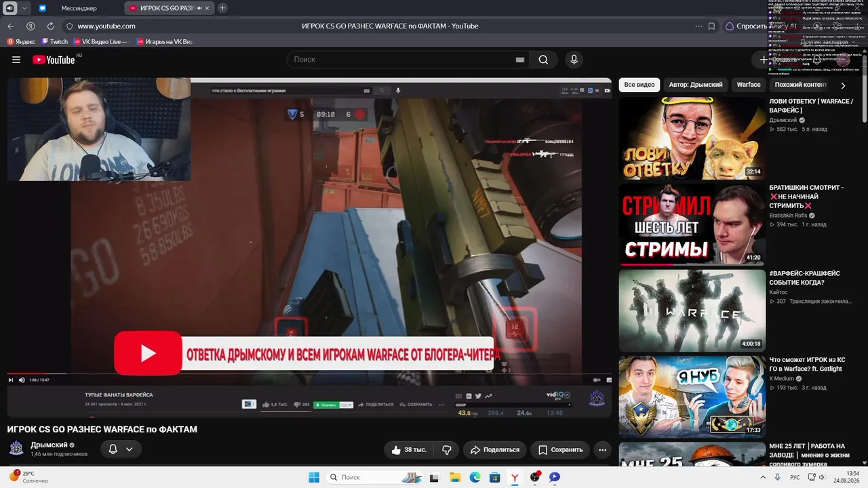Close the ИГРОК CS GO YouTube tab
This screenshot has width=868, height=488.
207,8
